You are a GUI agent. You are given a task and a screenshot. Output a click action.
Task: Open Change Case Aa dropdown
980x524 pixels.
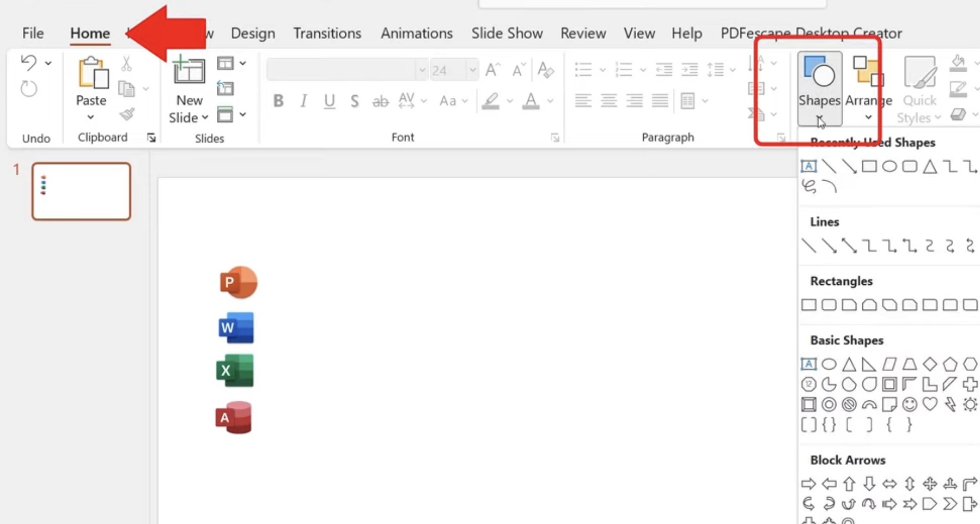tap(454, 101)
